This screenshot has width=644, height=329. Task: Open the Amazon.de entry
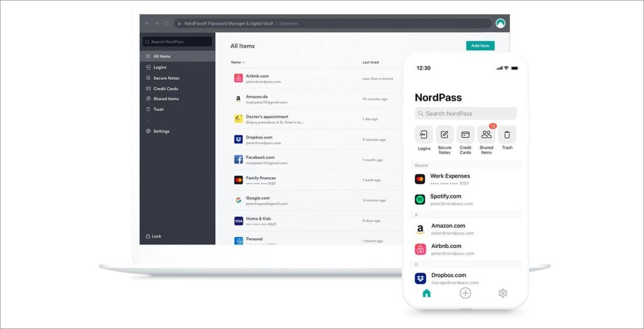pos(316,99)
